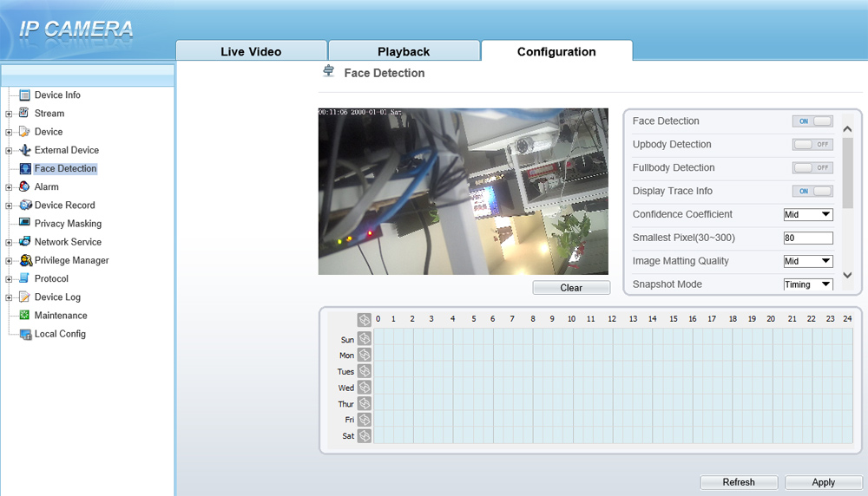The width and height of the screenshot is (868, 496).
Task: Expand the Device Log tree node
Action: pos(9,297)
